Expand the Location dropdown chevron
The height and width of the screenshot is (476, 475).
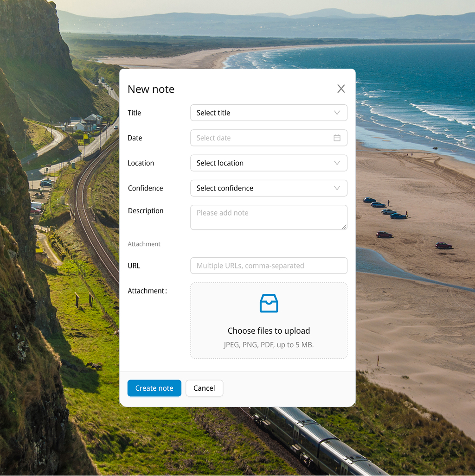coord(337,163)
